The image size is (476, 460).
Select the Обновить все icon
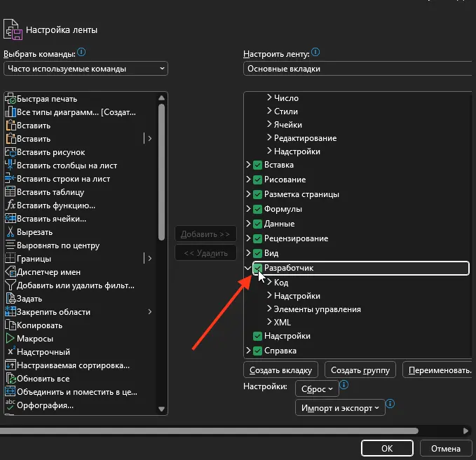[11, 379]
